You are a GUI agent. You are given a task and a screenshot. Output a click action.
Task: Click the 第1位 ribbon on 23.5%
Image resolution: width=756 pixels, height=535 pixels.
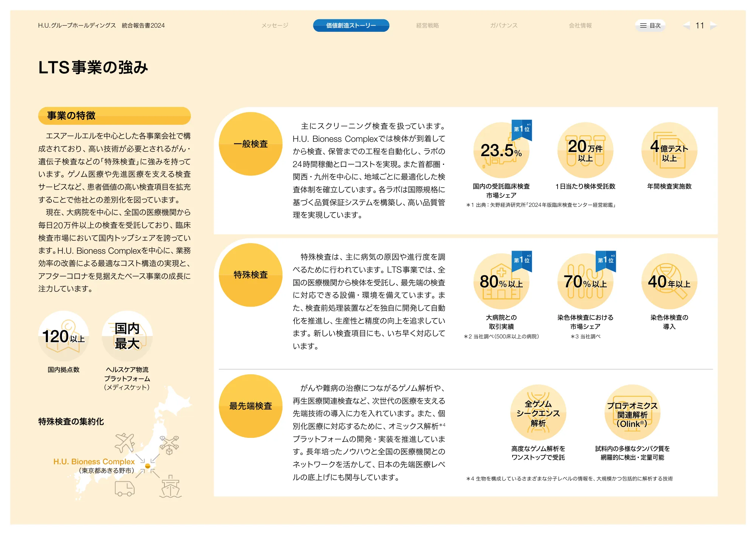click(522, 130)
